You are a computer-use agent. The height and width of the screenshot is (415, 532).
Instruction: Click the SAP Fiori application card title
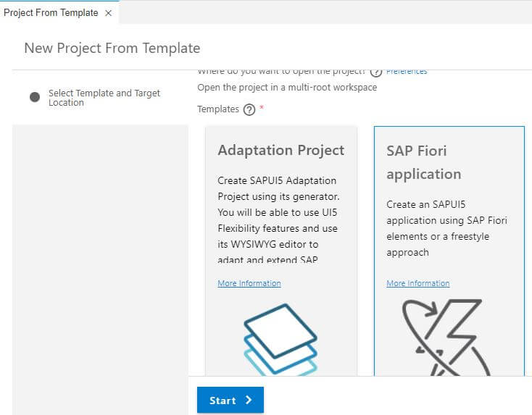click(424, 162)
